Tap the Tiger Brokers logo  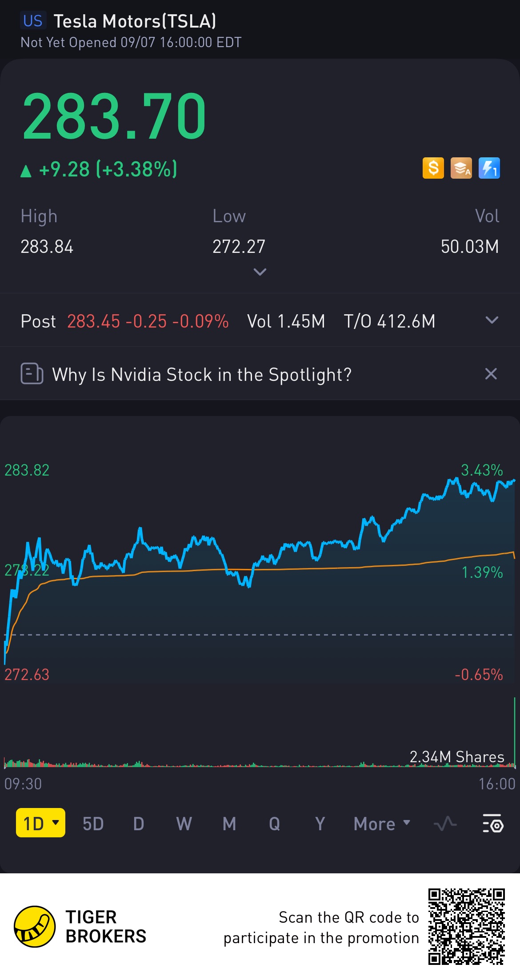coord(35,927)
